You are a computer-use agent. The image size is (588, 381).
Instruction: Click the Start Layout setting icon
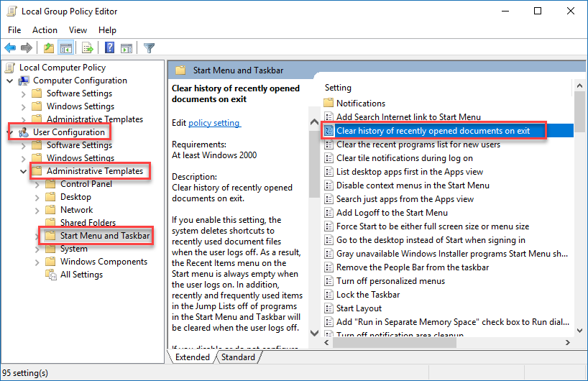pyautogui.click(x=329, y=308)
